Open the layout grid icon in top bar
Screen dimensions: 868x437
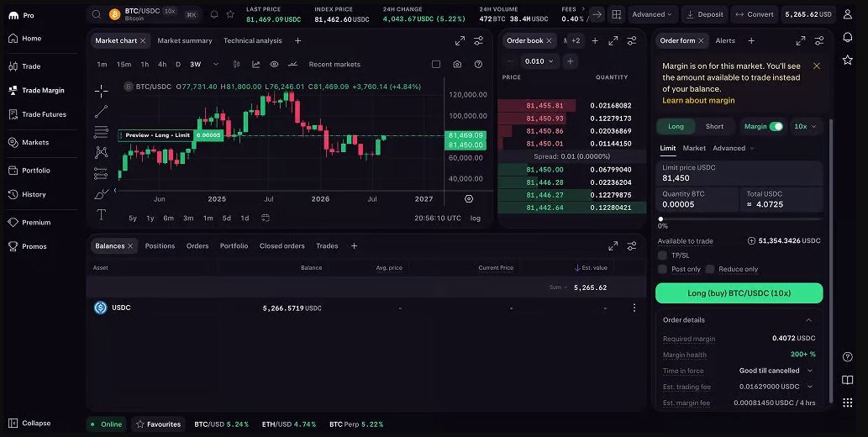coord(617,14)
